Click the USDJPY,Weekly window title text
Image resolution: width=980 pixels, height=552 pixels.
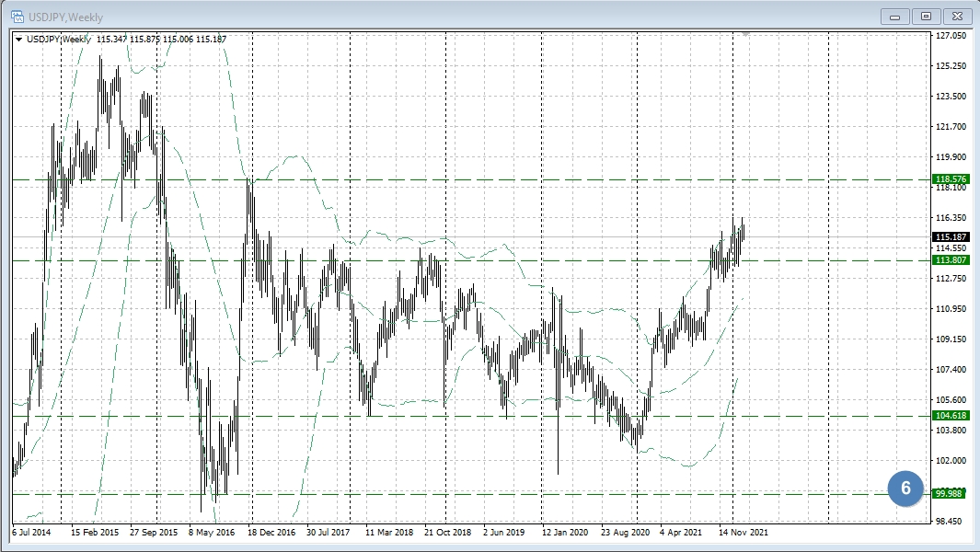66,17
